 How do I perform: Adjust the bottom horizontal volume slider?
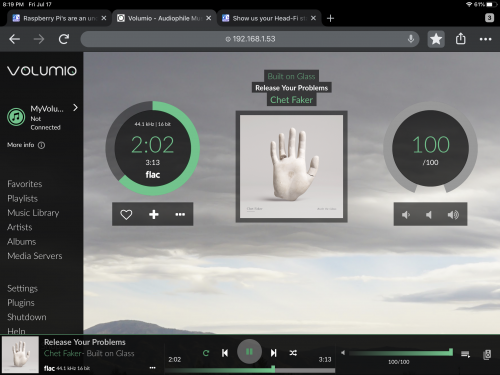click(x=401, y=353)
